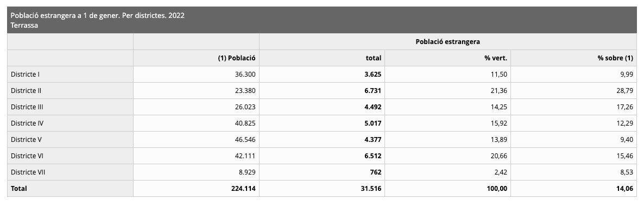Click the Població estrangera group header

pyautogui.click(x=447, y=41)
